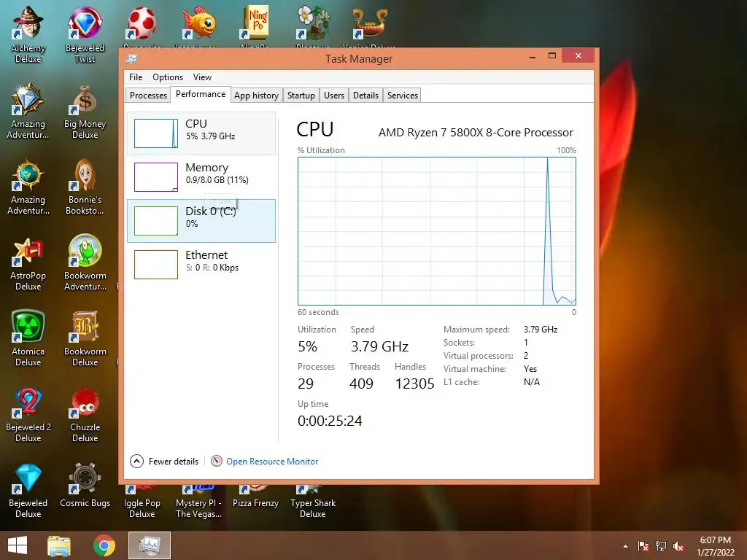Image resolution: width=747 pixels, height=560 pixels.
Task: Launch Bejeweled Deluxe diamond shortcut
Action: (28, 491)
